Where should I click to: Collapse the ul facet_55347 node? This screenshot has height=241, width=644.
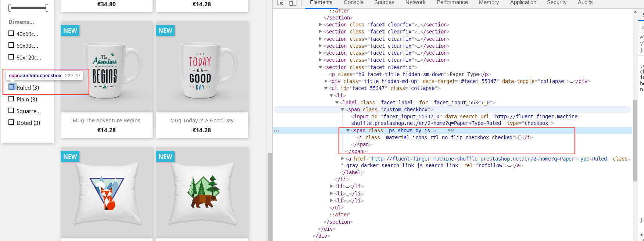tap(326, 88)
